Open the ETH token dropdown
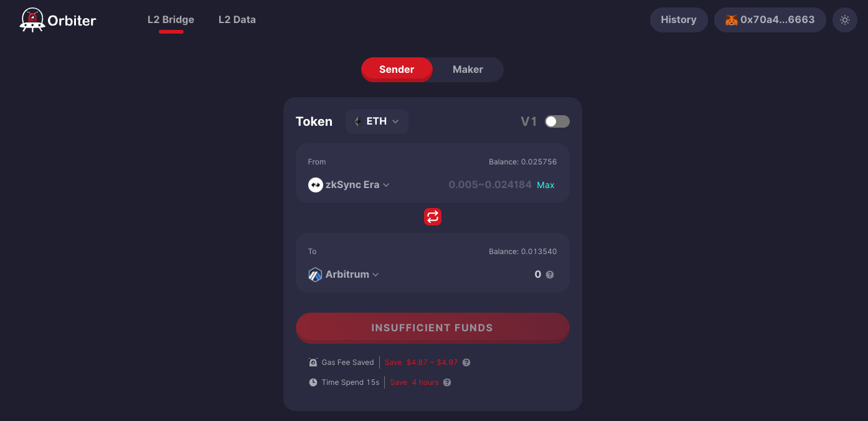This screenshot has height=421, width=868. 377,121
